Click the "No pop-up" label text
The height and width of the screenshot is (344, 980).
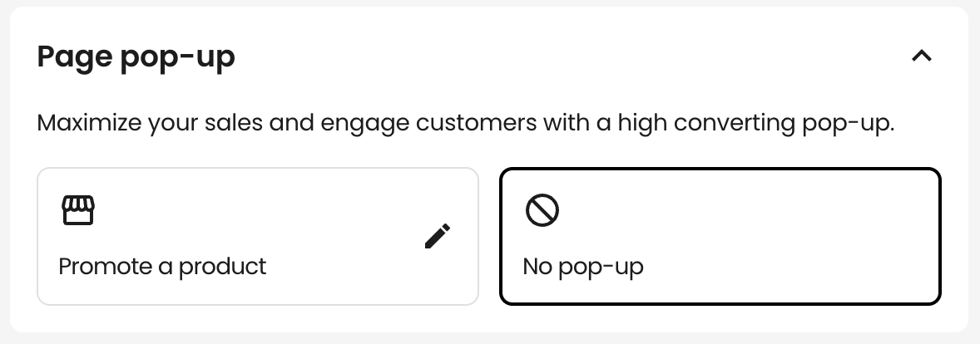(x=583, y=267)
